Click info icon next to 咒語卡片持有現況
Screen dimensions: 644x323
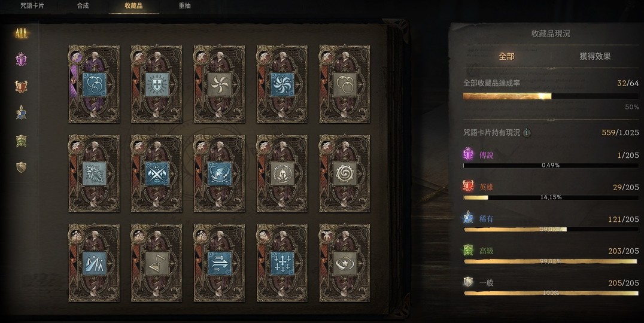coord(527,133)
